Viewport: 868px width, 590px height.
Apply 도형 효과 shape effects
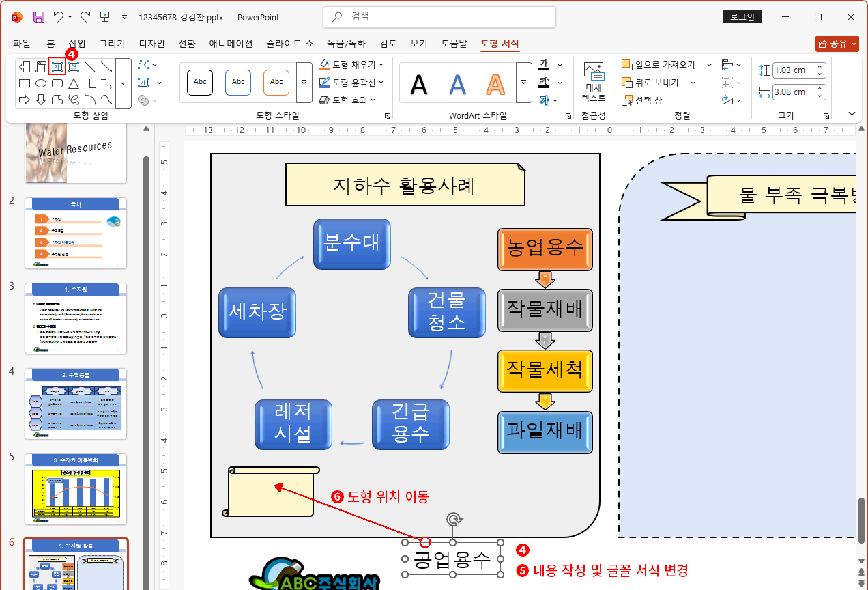348,100
